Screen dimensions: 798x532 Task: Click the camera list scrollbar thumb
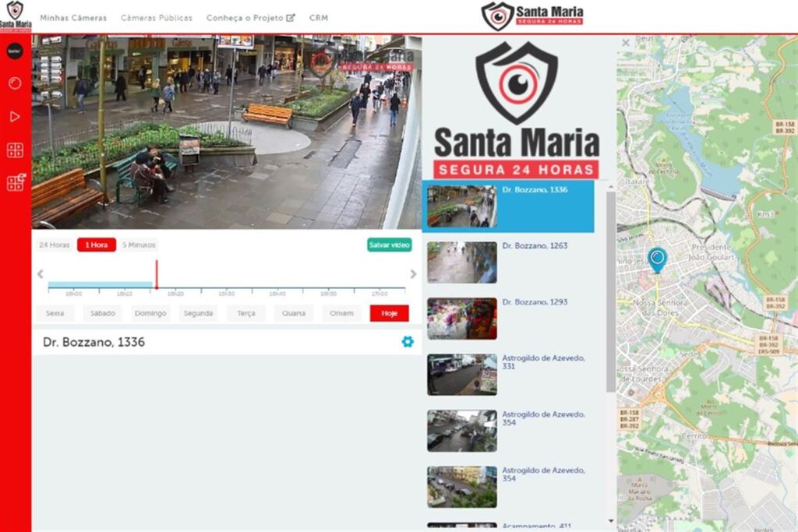611,292
